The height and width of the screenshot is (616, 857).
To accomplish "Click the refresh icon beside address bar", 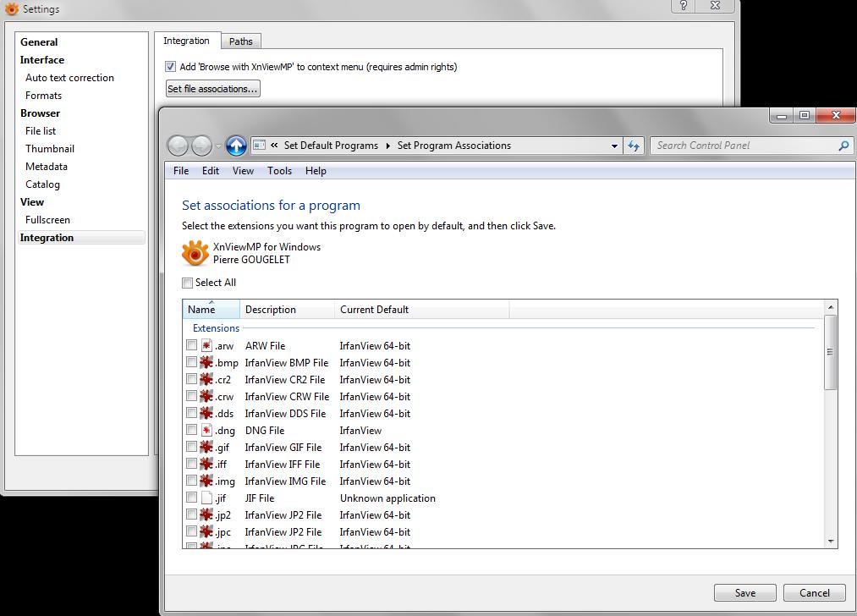I will pos(634,146).
